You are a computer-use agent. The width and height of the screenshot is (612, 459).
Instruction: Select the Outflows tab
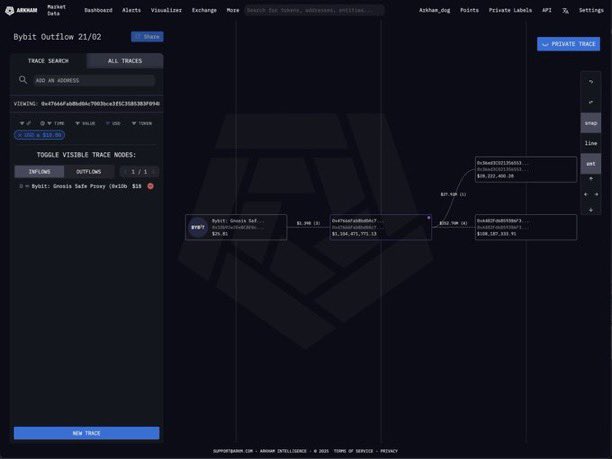coord(88,171)
